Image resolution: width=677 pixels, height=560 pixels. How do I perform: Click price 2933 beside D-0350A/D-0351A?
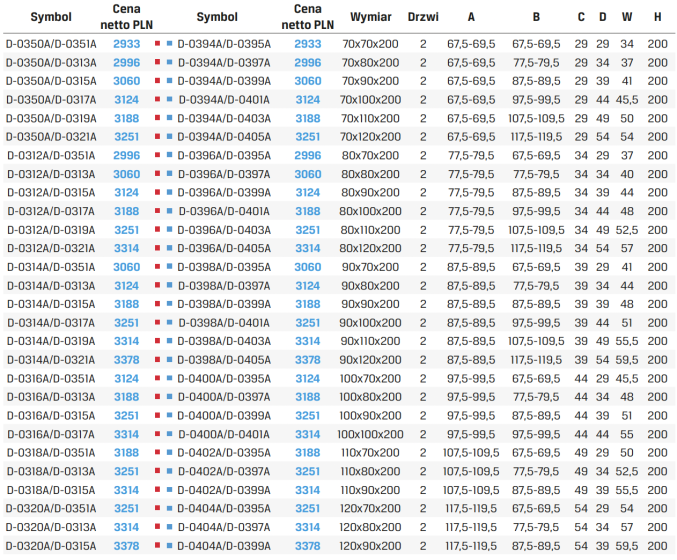pyautogui.click(x=127, y=44)
